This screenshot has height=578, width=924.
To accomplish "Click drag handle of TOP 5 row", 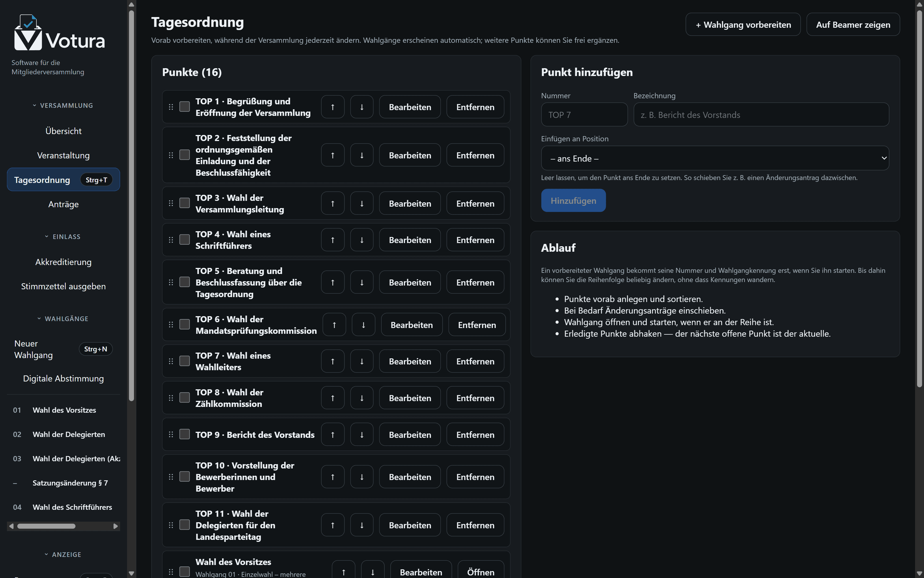I will (x=171, y=283).
